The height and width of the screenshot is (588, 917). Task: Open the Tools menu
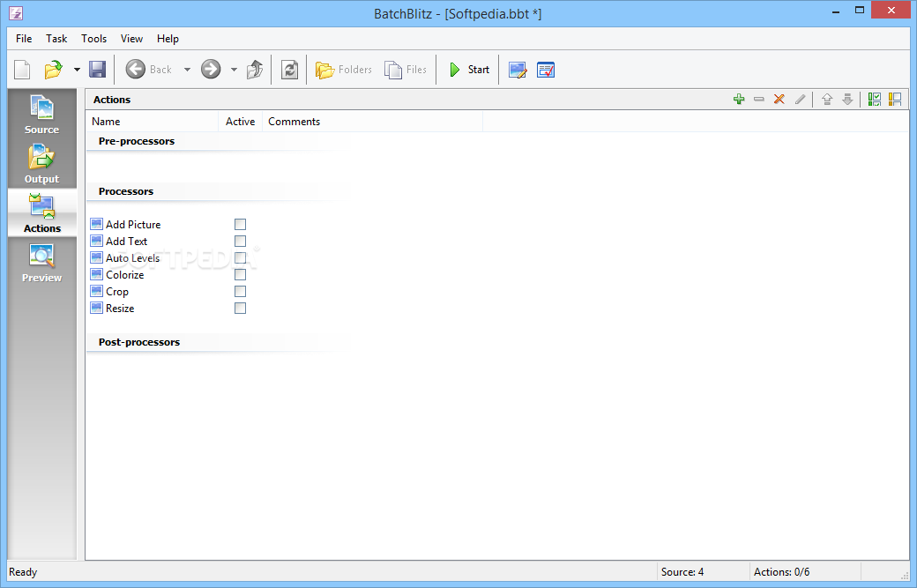tap(94, 39)
